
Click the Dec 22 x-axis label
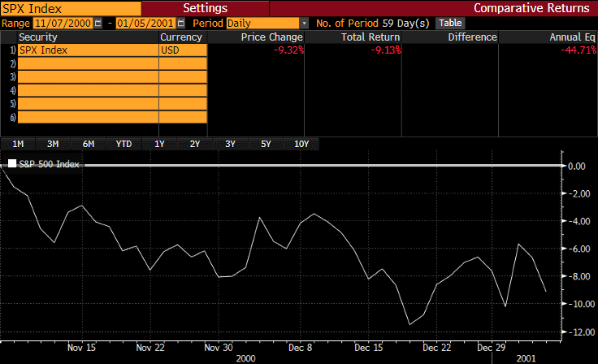436,348
